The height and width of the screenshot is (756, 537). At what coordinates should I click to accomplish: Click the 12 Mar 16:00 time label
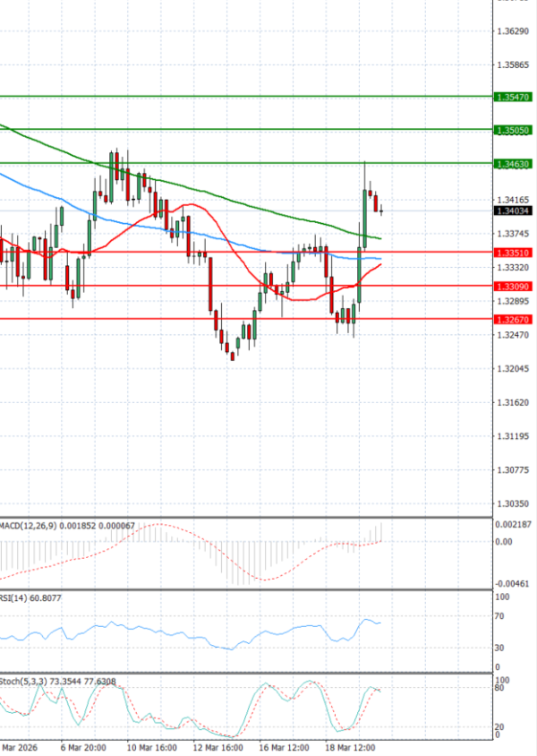(219, 746)
